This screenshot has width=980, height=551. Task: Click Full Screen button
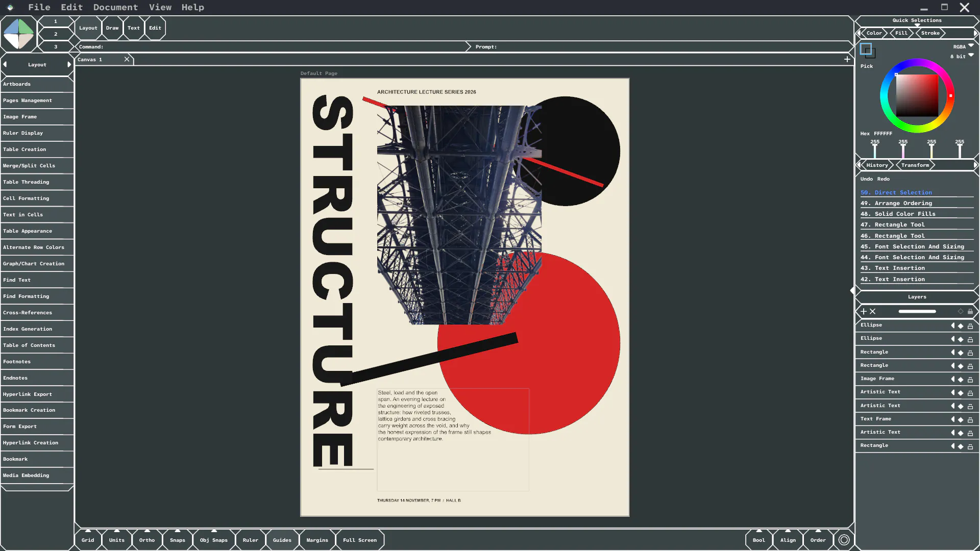pyautogui.click(x=360, y=540)
